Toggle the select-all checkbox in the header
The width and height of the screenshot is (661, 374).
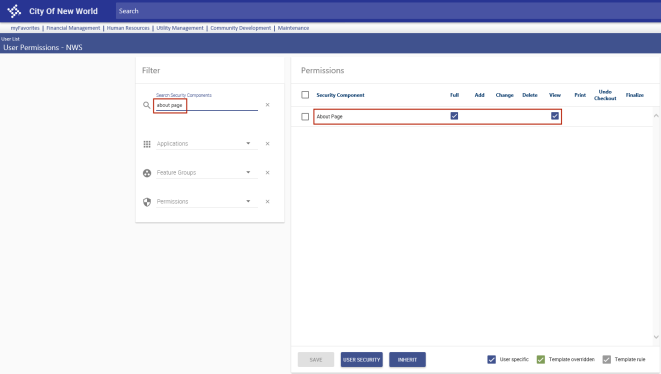tap(305, 95)
